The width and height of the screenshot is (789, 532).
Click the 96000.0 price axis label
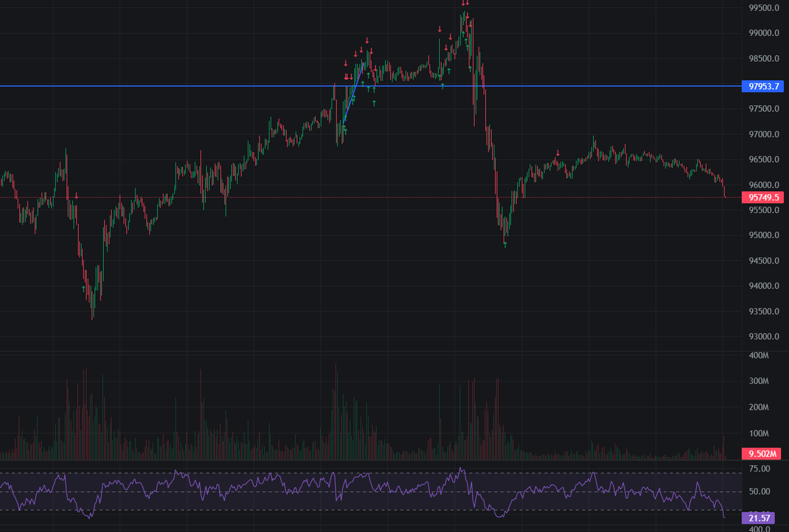(x=764, y=185)
